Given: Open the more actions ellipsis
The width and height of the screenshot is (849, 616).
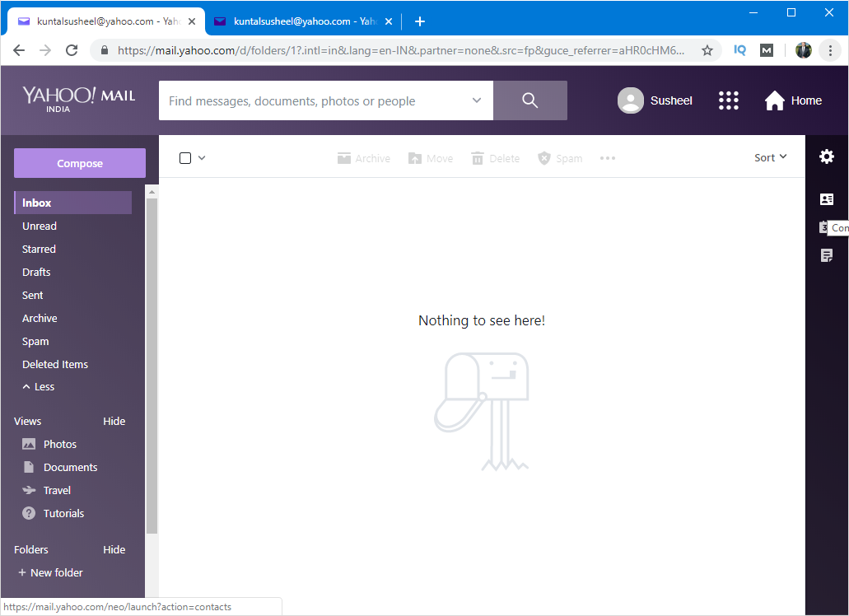Looking at the screenshot, I should tap(608, 158).
